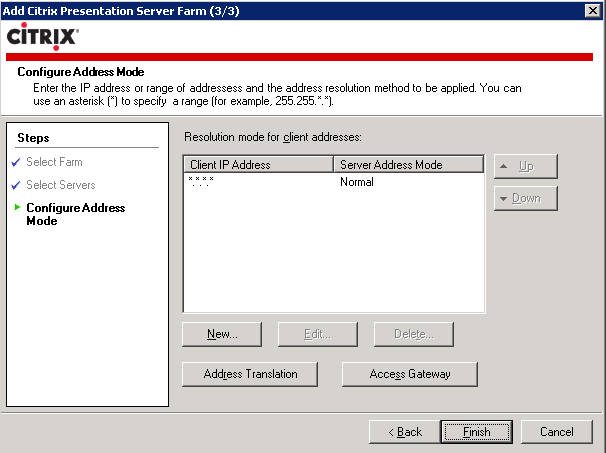The image size is (606, 453).
Task: Go back with the Back button
Action: 404,431
